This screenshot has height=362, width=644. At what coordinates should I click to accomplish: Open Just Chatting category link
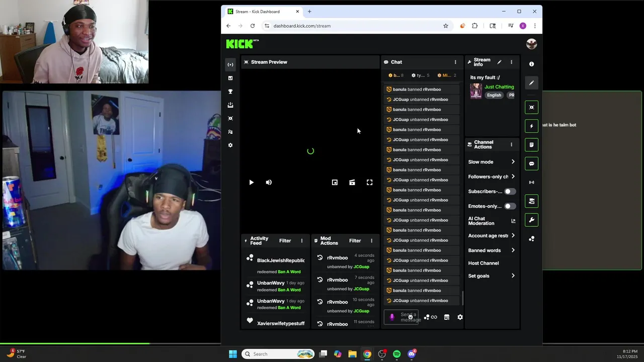click(x=499, y=87)
